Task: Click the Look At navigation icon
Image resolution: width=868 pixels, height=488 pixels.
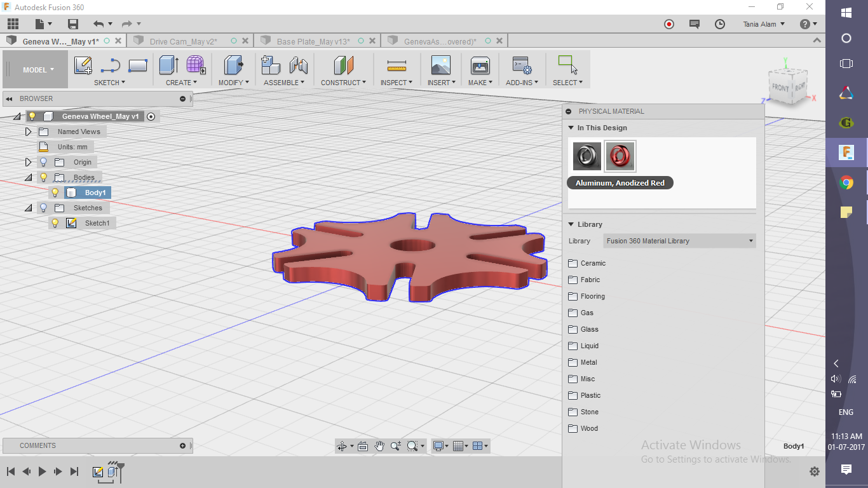Action: [x=362, y=446]
